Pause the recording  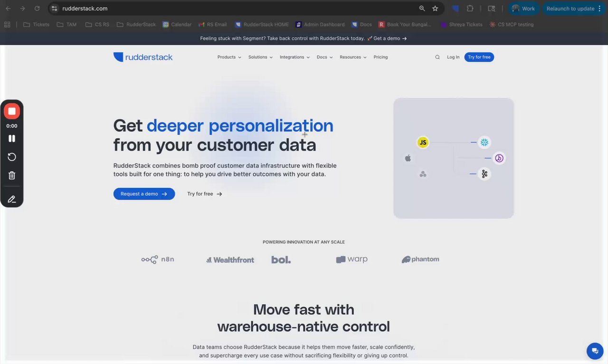pos(12,139)
